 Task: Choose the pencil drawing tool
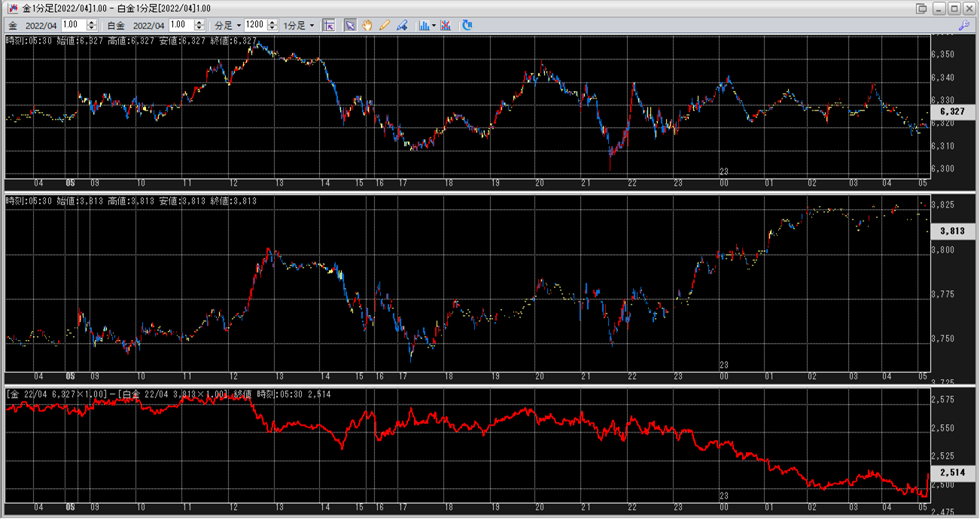tap(385, 25)
